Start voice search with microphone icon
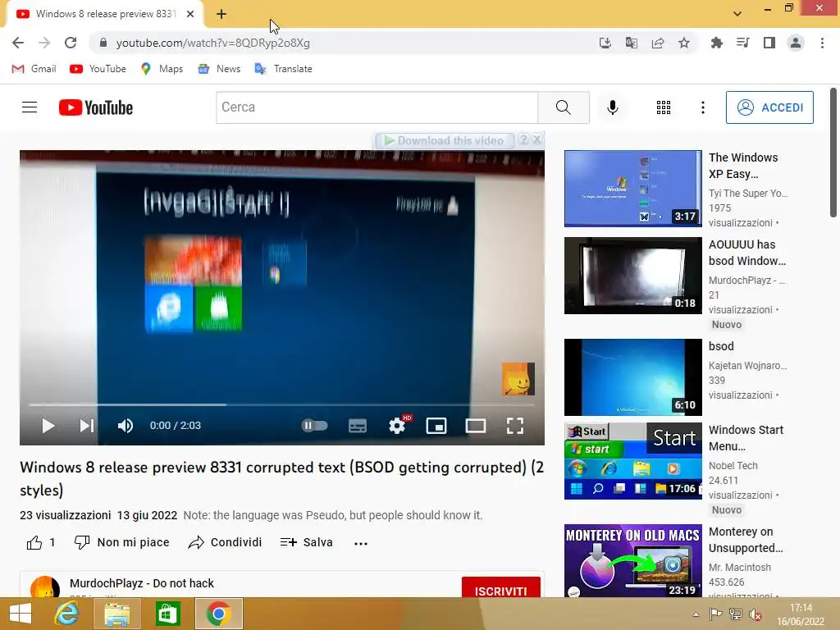This screenshot has width=840, height=630. tap(612, 107)
